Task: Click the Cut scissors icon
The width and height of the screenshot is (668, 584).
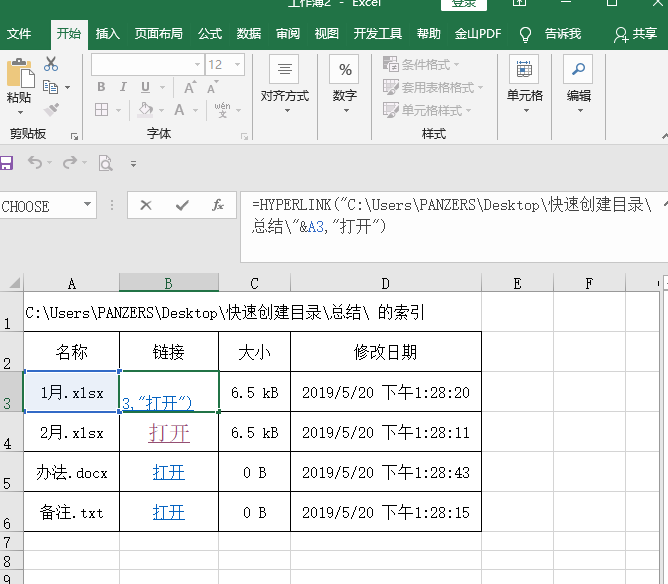Action: [x=51, y=64]
